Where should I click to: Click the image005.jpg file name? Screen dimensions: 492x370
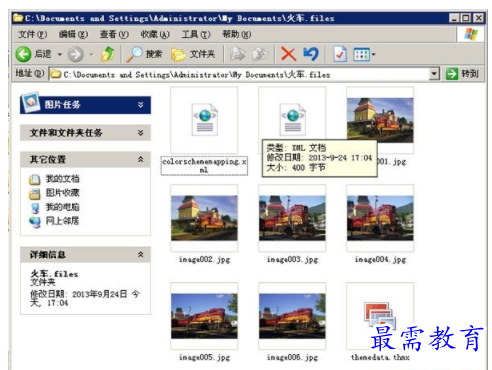[x=204, y=357]
